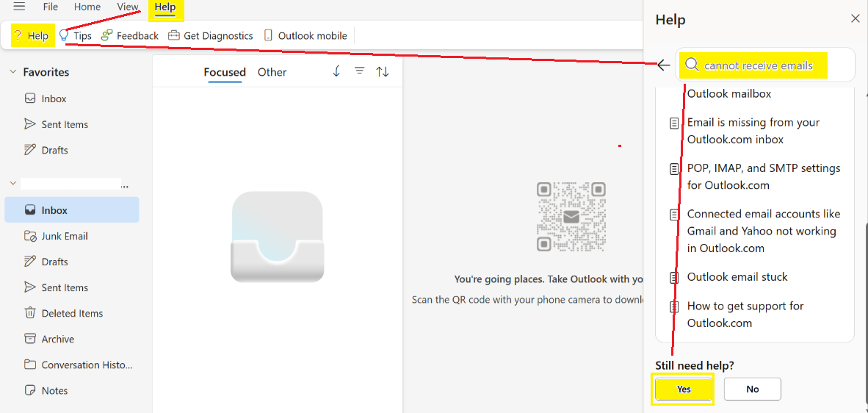Click No under Still need help
The image size is (868, 413).
pos(752,389)
